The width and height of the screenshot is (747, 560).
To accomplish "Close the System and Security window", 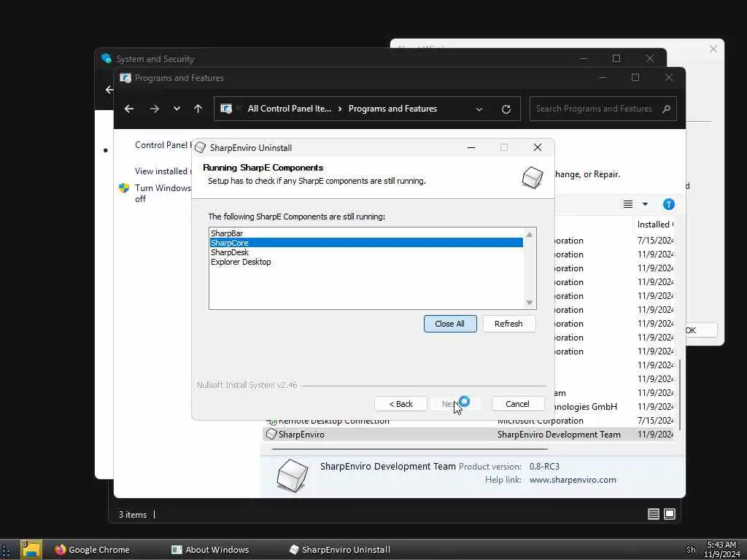I will point(650,58).
